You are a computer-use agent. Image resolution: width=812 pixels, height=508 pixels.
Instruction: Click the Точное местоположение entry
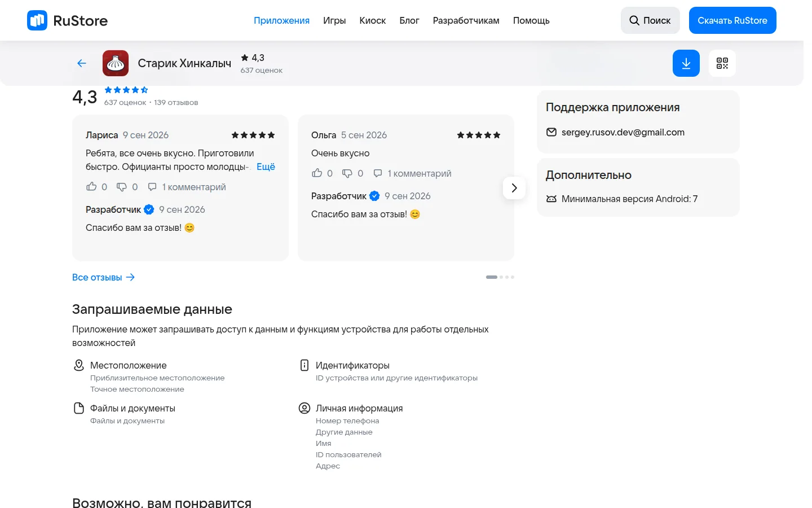[x=137, y=389]
